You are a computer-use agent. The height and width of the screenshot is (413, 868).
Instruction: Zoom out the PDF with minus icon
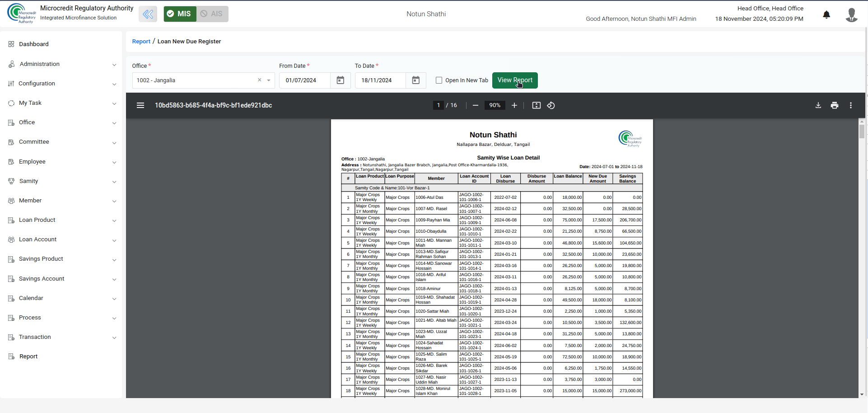(x=476, y=105)
